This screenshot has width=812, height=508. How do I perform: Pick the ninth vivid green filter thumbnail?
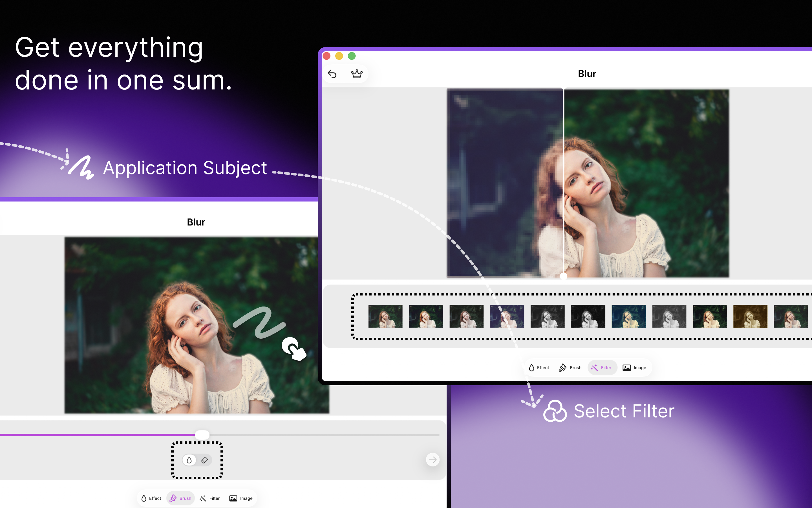(x=710, y=316)
